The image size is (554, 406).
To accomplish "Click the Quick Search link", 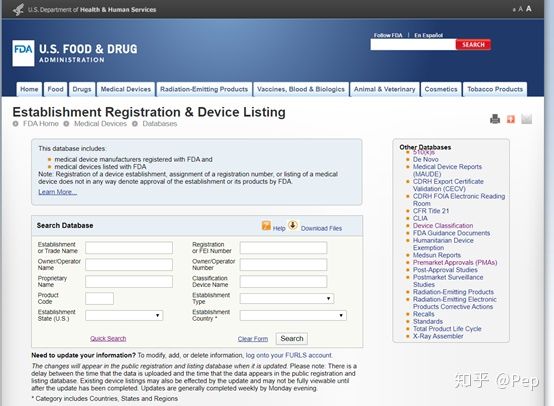I will pos(108,339).
